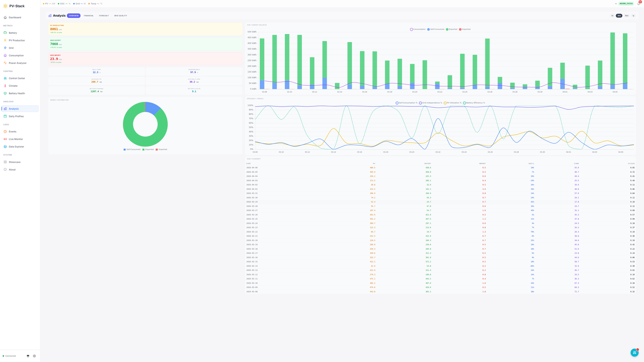The image size is (644, 362).
Task: Toggle PV Utilization % legend item
Action: tap(452, 103)
